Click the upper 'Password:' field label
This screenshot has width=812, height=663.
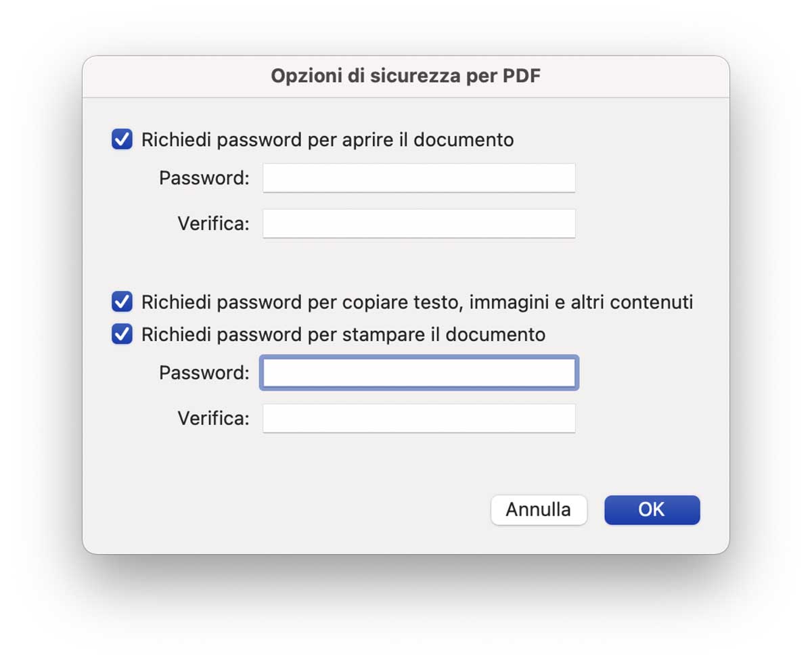(x=204, y=178)
